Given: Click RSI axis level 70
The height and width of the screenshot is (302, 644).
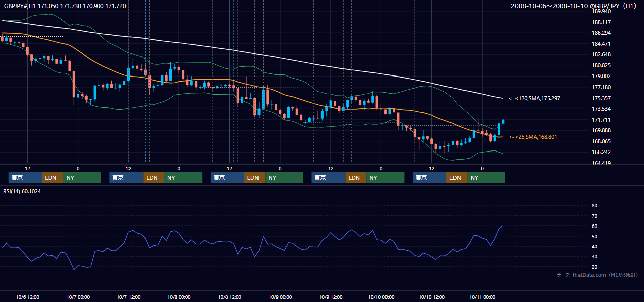Looking at the screenshot, I should pos(594,216).
